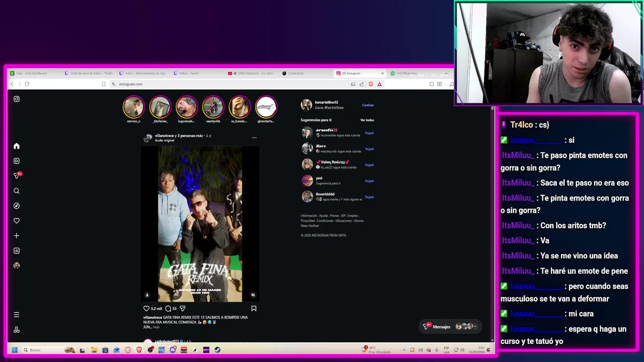The width and height of the screenshot is (644, 362).
Task: View su_kowalc story
Action: pyautogui.click(x=239, y=107)
